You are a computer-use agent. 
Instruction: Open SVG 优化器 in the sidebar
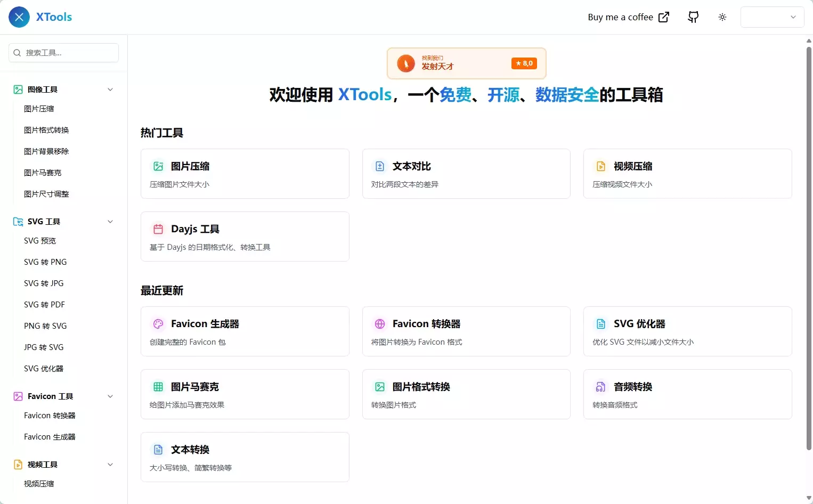[44, 369]
